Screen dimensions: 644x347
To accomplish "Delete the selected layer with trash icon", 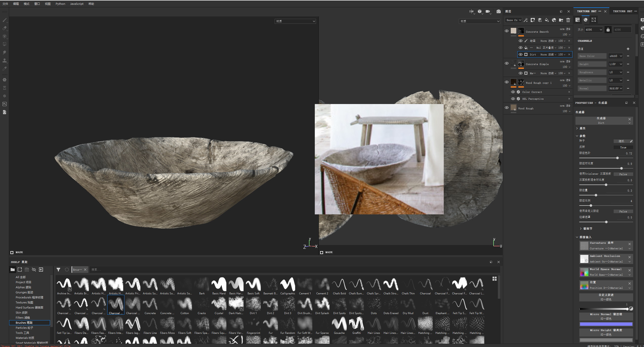I will pyautogui.click(x=568, y=20).
